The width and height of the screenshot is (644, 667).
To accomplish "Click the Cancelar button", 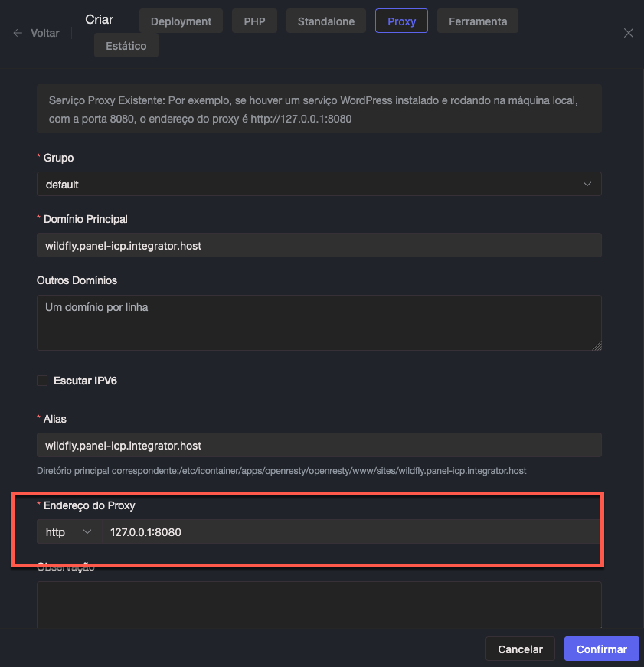I will (x=520, y=649).
